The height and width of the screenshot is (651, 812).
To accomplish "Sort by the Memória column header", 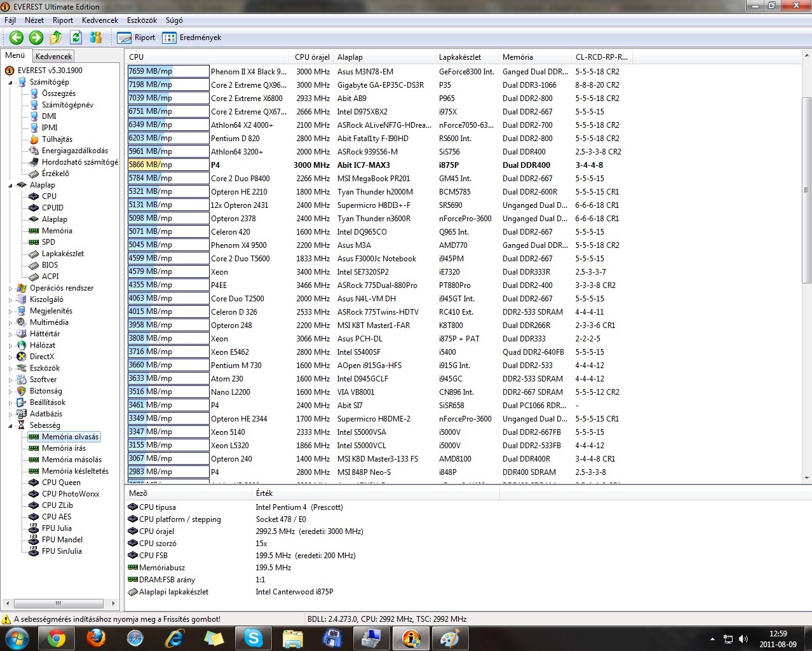I will 535,57.
